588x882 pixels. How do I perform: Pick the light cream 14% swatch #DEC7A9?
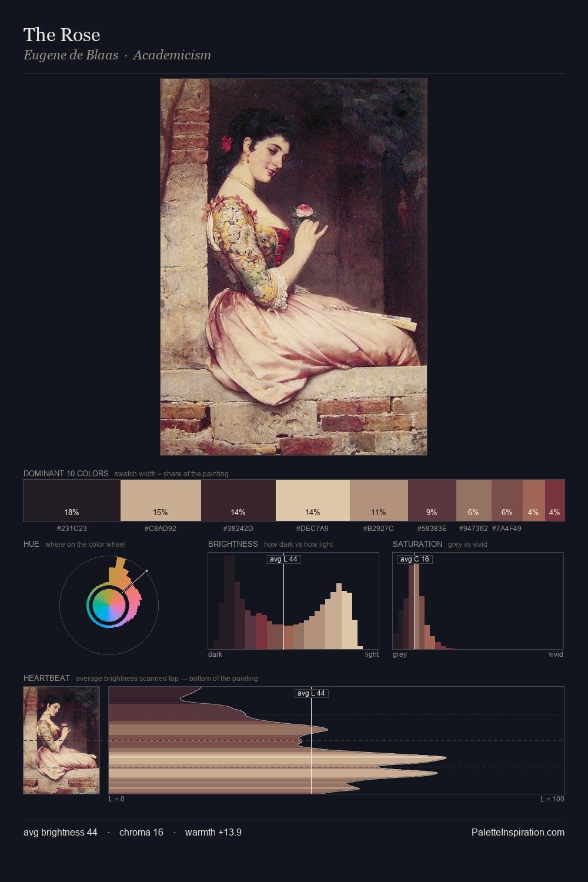pos(313,500)
